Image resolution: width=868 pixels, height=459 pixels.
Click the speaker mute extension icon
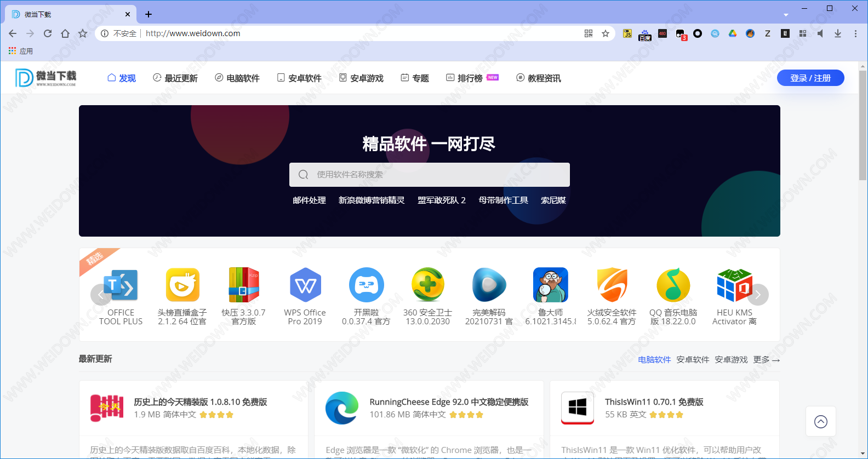pyautogui.click(x=820, y=33)
